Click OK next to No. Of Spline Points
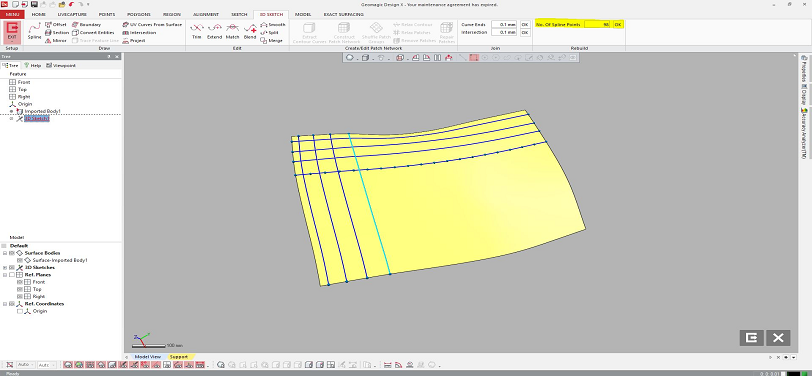This screenshot has height=376, width=812. [617, 24]
